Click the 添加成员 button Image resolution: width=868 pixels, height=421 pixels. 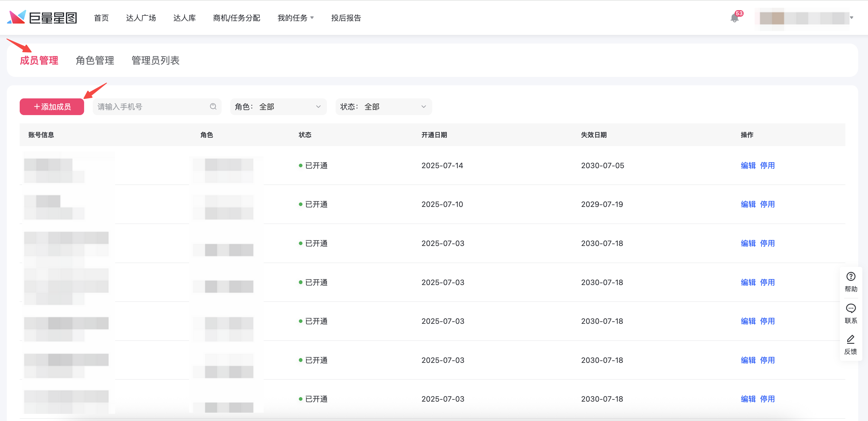click(52, 107)
